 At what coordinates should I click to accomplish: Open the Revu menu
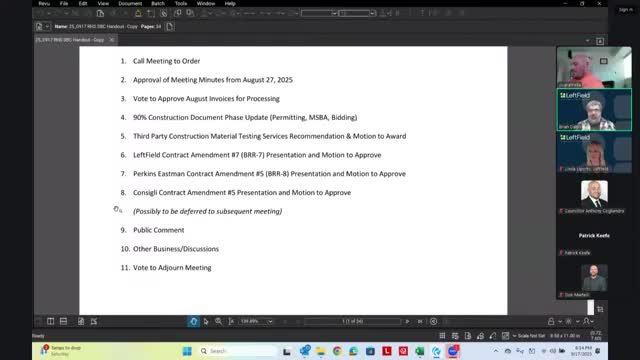[x=44, y=3]
